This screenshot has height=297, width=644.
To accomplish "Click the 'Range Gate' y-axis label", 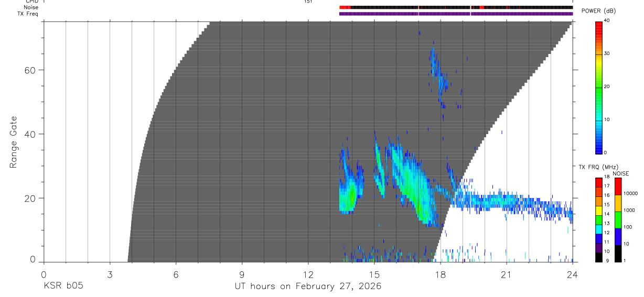I will [x=13, y=142].
